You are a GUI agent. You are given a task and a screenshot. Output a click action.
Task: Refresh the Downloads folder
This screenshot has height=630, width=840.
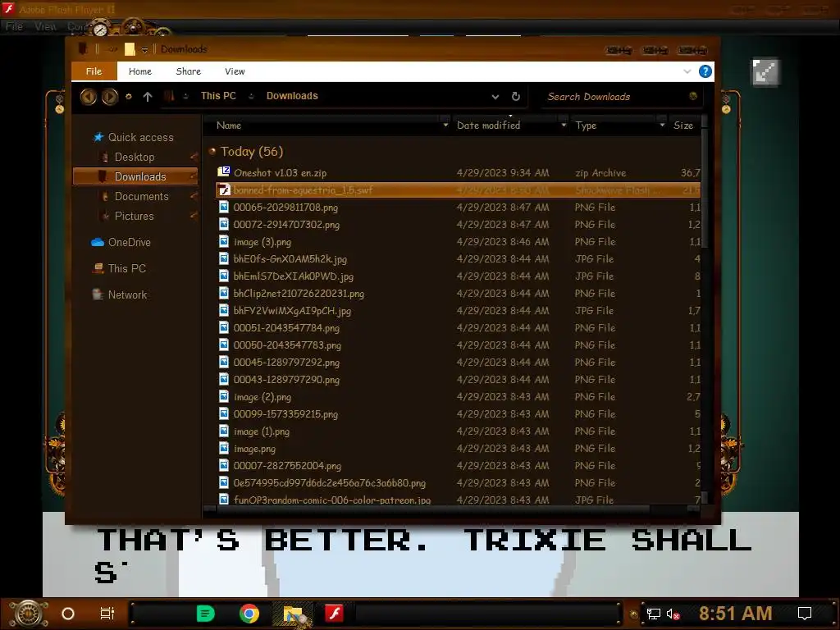[x=515, y=97]
